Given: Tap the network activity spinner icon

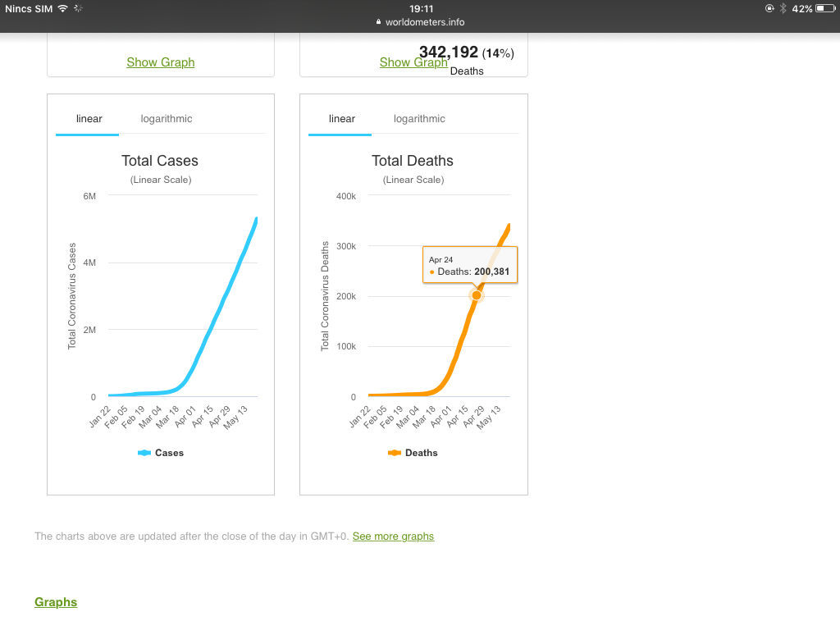Looking at the screenshot, I should pos(78,8).
